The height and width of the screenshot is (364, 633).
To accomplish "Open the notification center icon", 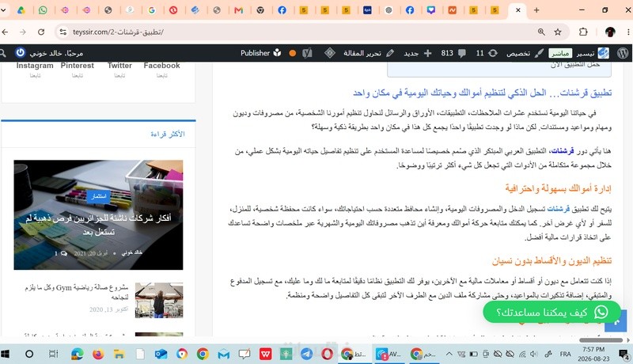I will [625, 354].
